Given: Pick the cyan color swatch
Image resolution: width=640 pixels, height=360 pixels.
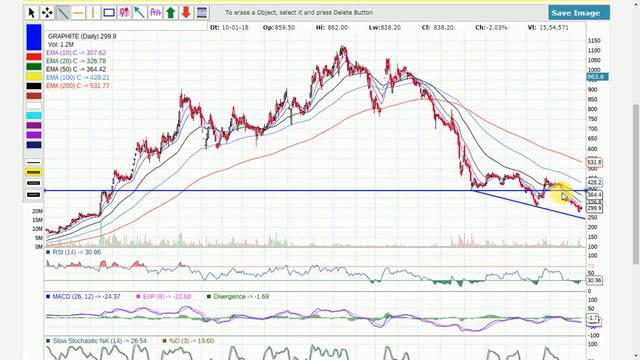Looking at the screenshot, I should (34, 116).
